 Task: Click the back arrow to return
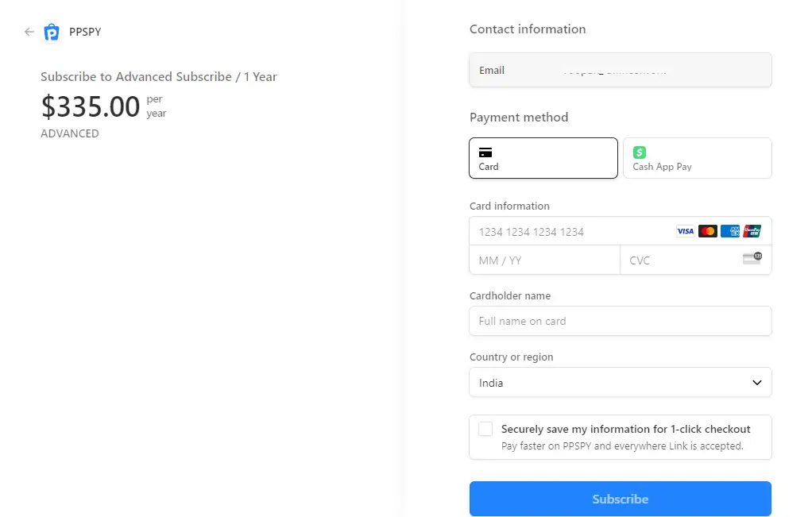pos(29,32)
